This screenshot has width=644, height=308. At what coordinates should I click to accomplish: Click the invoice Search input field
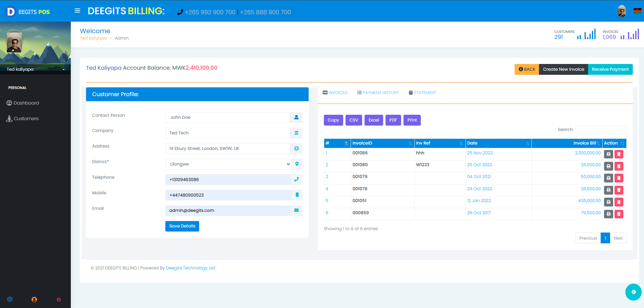point(601,130)
